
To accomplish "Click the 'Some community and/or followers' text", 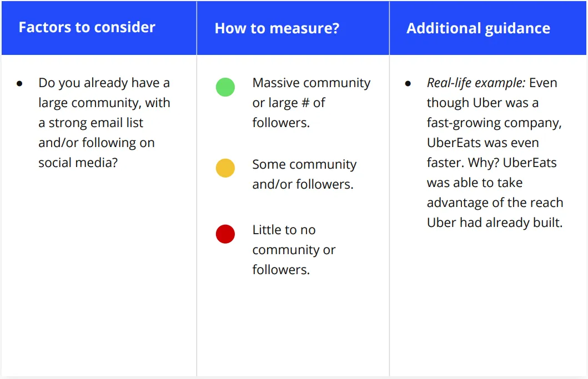I will [304, 174].
